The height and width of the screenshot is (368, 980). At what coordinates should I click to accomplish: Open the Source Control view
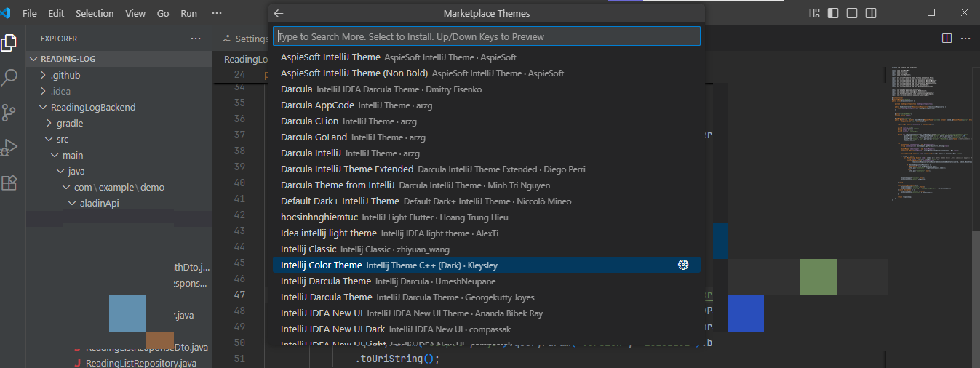9,112
